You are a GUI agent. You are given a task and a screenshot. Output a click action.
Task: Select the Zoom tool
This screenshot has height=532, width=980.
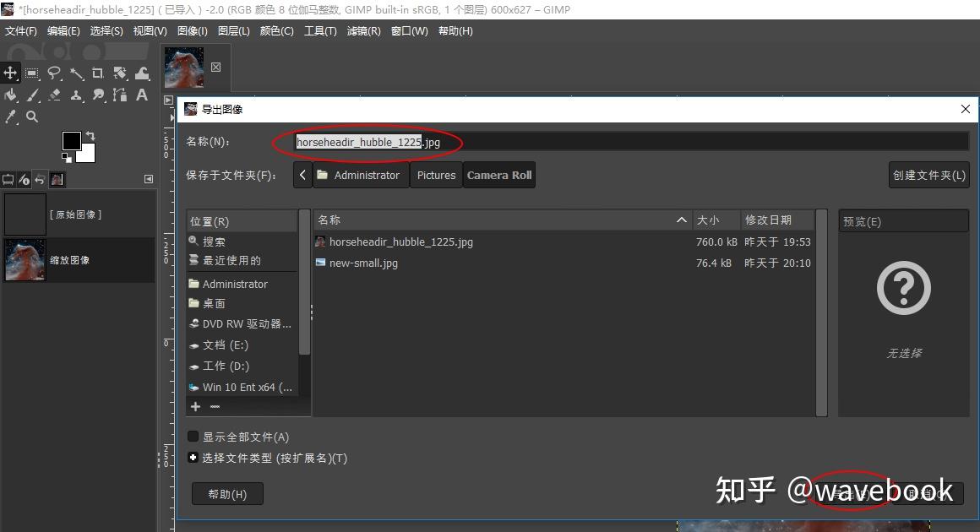(x=32, y=117)
